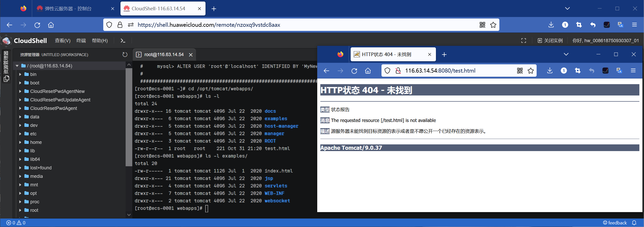Click the file explorer scroll up arrow
The image size is (644, 227).
[x=129, y=65]
